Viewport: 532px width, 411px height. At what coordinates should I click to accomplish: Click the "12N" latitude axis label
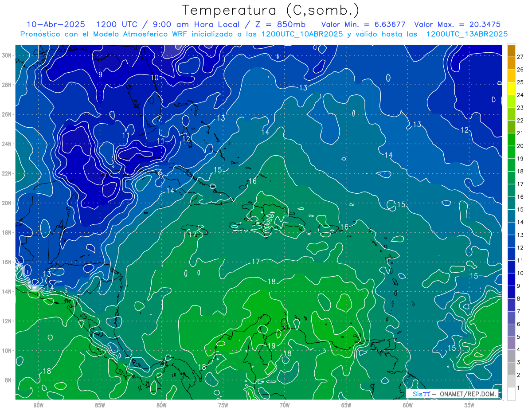coord(7,321)
